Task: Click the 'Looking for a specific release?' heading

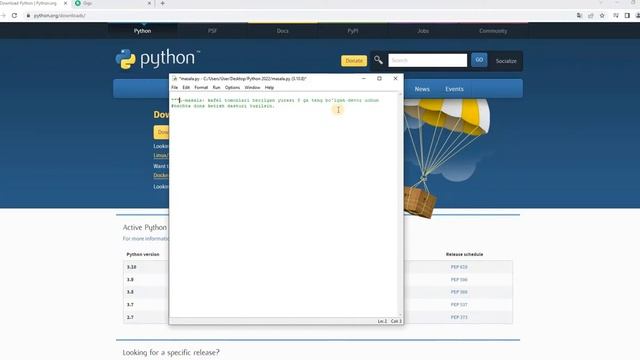Action: tap(171, 352)
